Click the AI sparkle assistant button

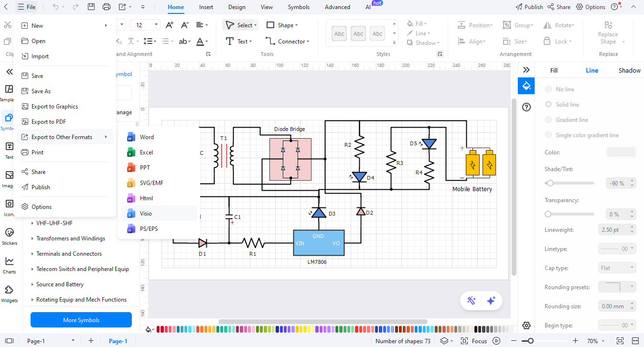[491, 301]
